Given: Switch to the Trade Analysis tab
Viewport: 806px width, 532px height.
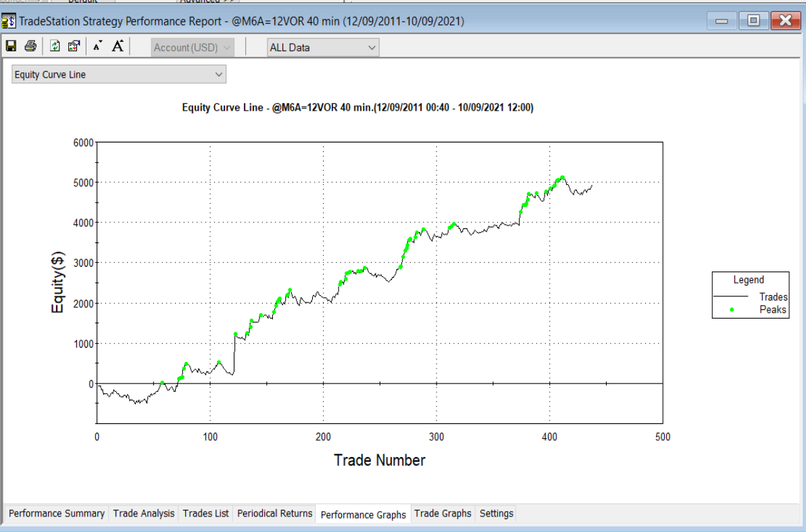Looking at the screenshot, I should point(143,513).
